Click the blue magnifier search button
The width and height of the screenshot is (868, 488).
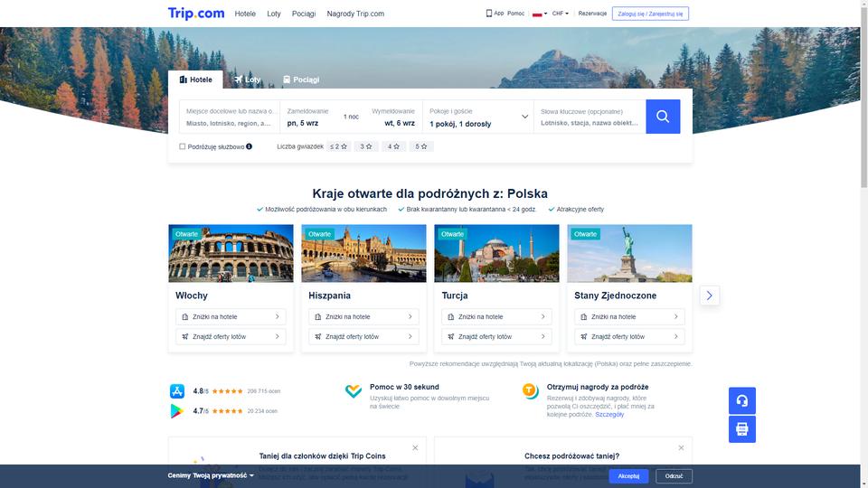click(x=663, y=117)
